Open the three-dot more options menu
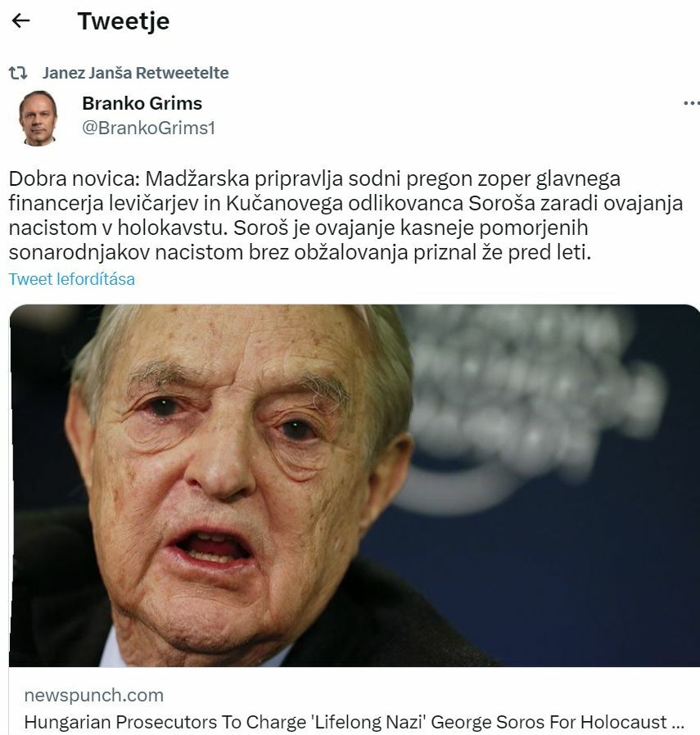700x735 pixels. (x=691, y=103)
